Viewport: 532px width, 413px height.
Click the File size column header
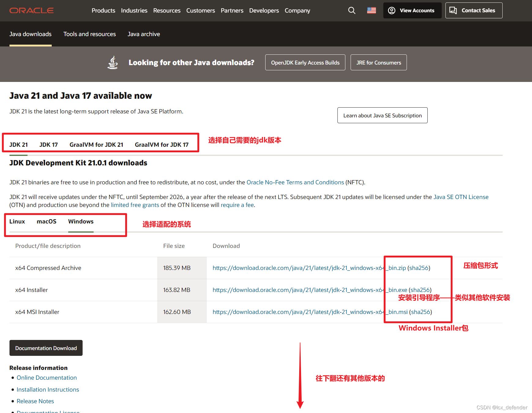174,246
